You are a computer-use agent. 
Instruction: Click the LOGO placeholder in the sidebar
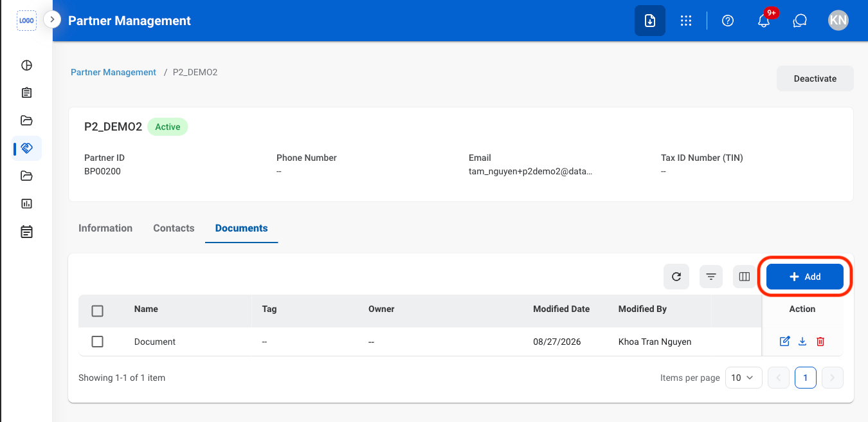pos(26,21)
